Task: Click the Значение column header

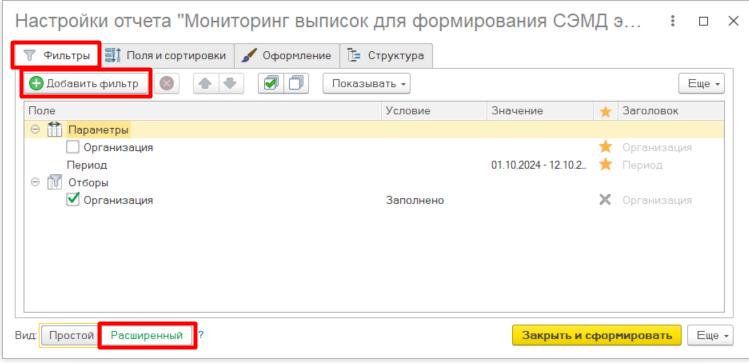Action: pos(540,111)
